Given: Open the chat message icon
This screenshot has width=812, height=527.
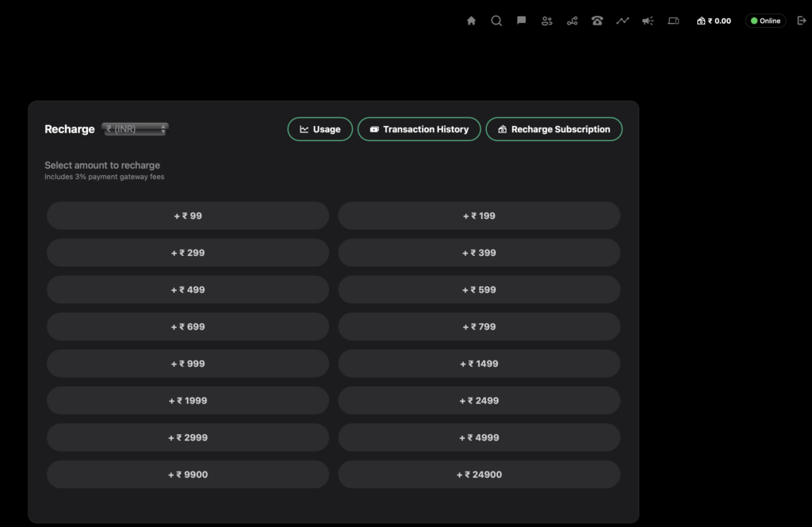Looking at the screenshot, I should click(x=521, y=21).
